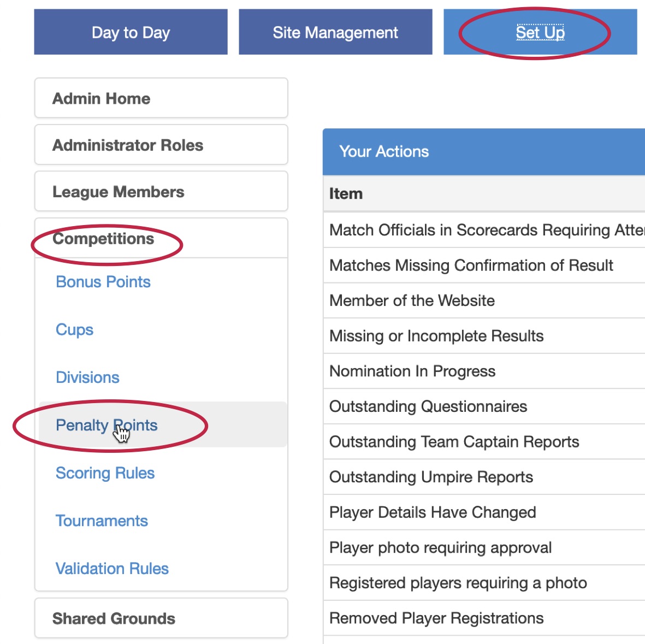The height and width of the screenshot is (644, 645).
Task: Open the Bonus Points link
Action: pyautogui.click(x=103, y=282)
